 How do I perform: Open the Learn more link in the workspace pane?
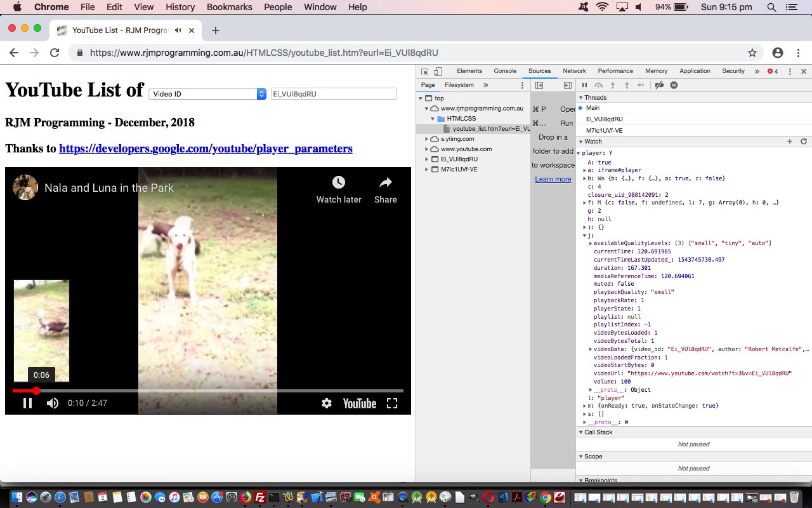[x=553, y=179]
